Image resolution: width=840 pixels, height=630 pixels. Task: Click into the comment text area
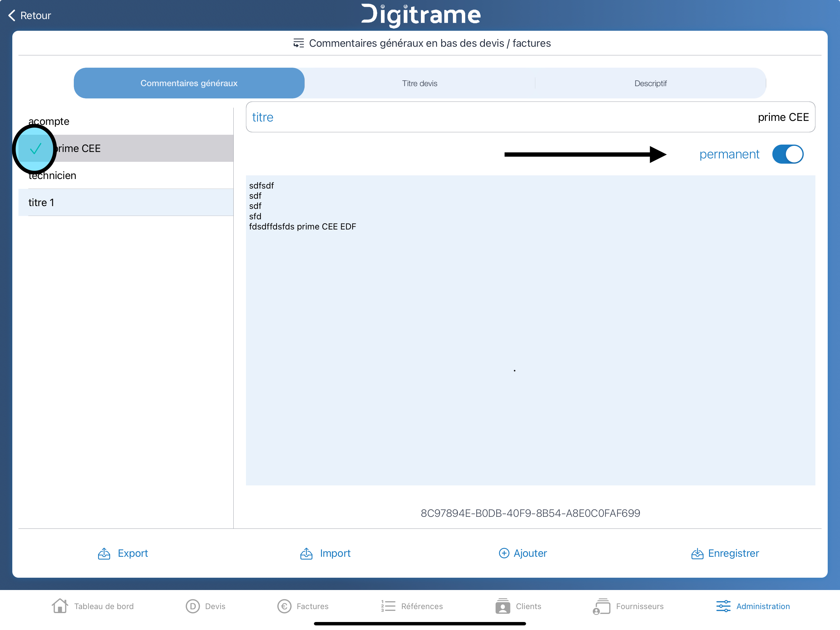[x=530, y=330]
